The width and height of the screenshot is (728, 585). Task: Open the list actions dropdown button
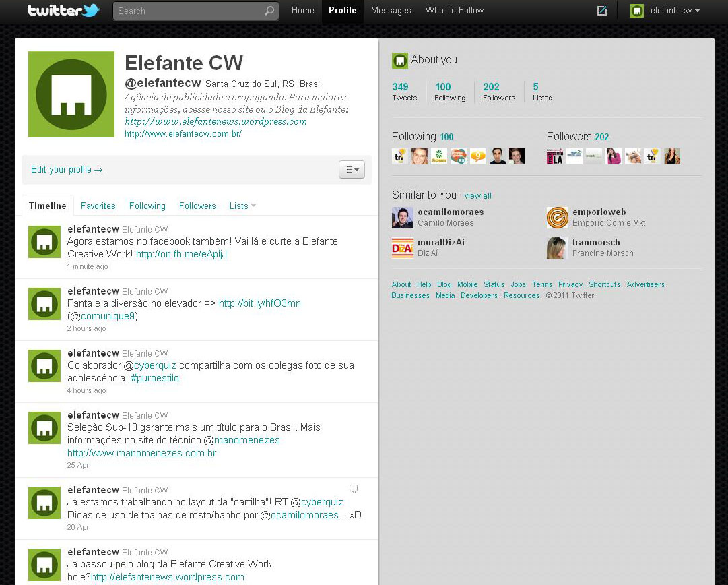coord(352,170)
